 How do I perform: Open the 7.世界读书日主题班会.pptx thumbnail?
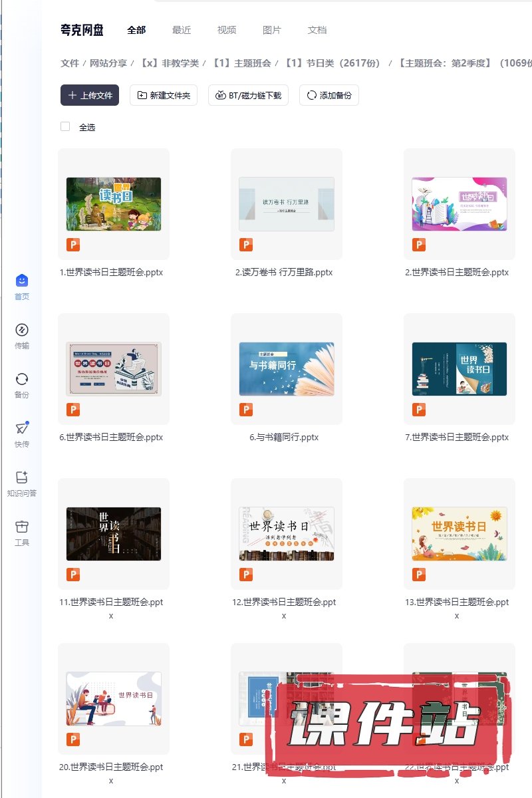tap(459, 369)
